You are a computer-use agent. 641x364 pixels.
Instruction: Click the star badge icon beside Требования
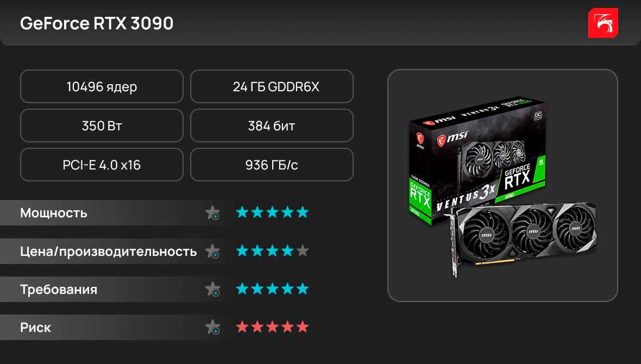[x=212, y=290]
